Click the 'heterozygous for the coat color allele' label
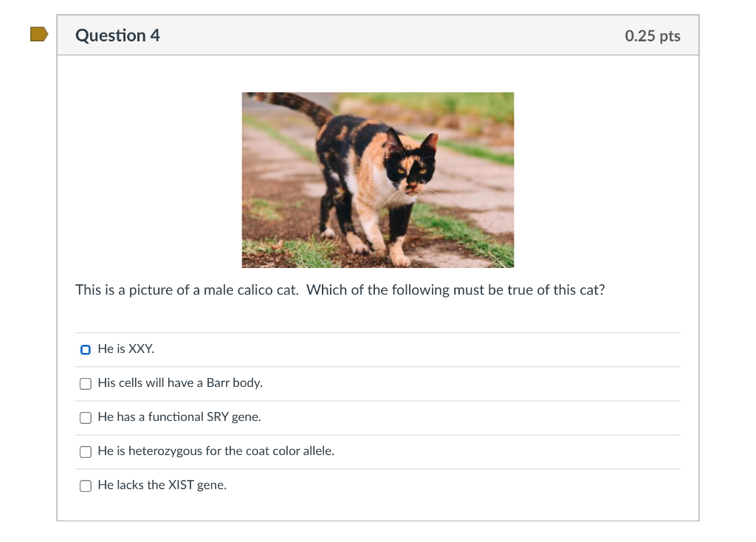The image size is (756, 542). (216, 451)
